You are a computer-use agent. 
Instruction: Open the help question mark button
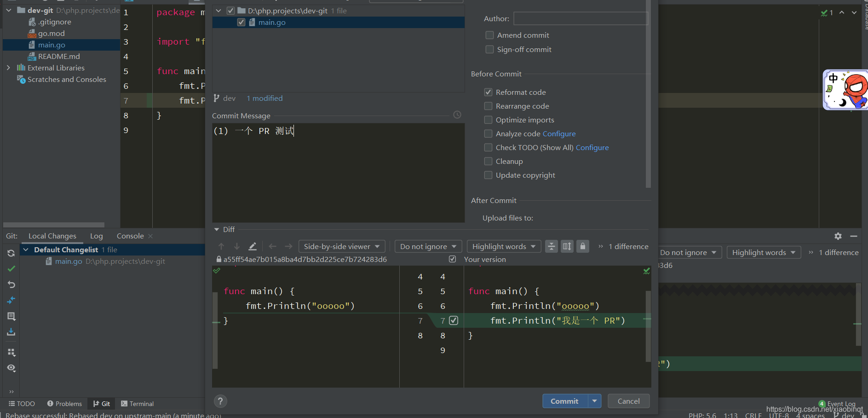[220, 401]
